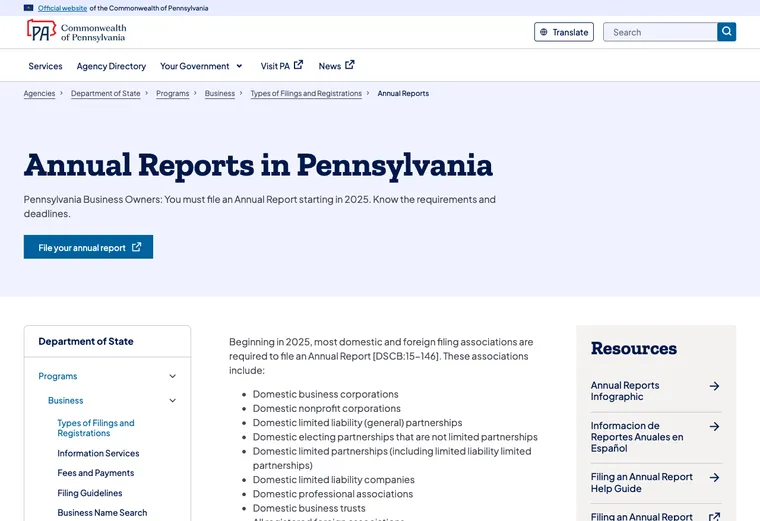This screenshot has height=521, width=760.
Task: Click the Business breadcrumb link
Action: (220, 94)
